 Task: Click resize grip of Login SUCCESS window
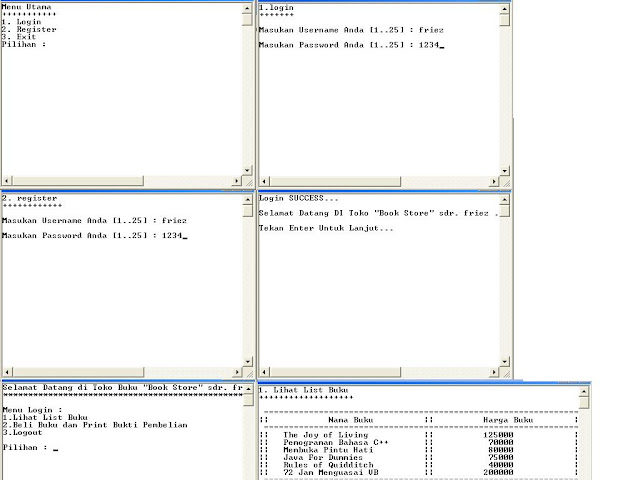[505, 372]
